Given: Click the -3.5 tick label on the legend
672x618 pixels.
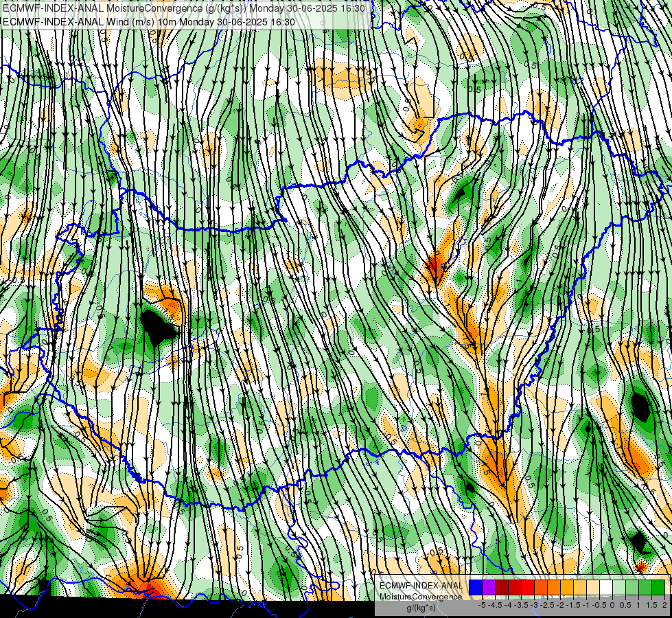Looking at the screenshot, I should 521,605.
